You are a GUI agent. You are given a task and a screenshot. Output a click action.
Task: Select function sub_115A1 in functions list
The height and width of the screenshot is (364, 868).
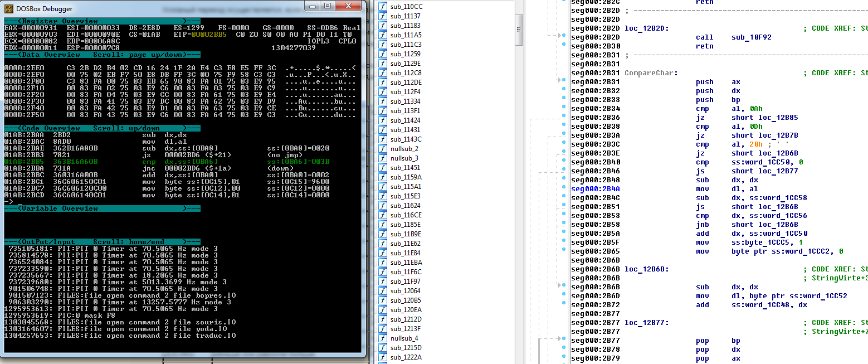[406, 186]
